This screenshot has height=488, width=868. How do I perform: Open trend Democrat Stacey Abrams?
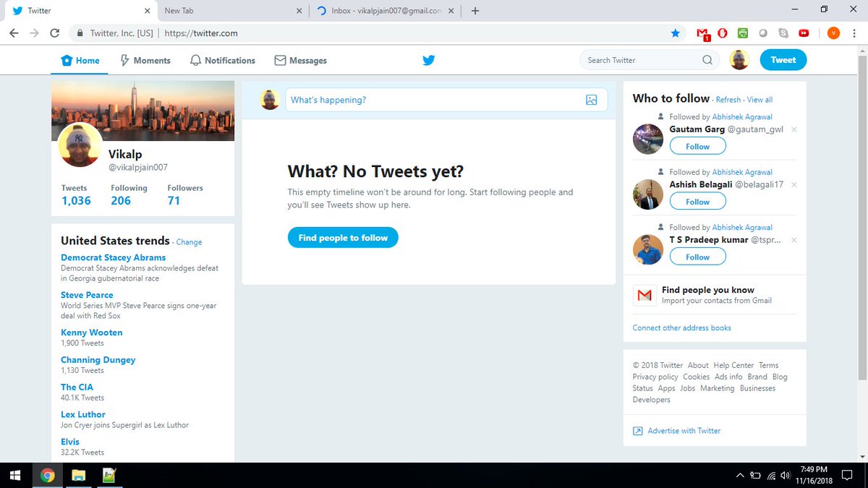coord(113,257)
